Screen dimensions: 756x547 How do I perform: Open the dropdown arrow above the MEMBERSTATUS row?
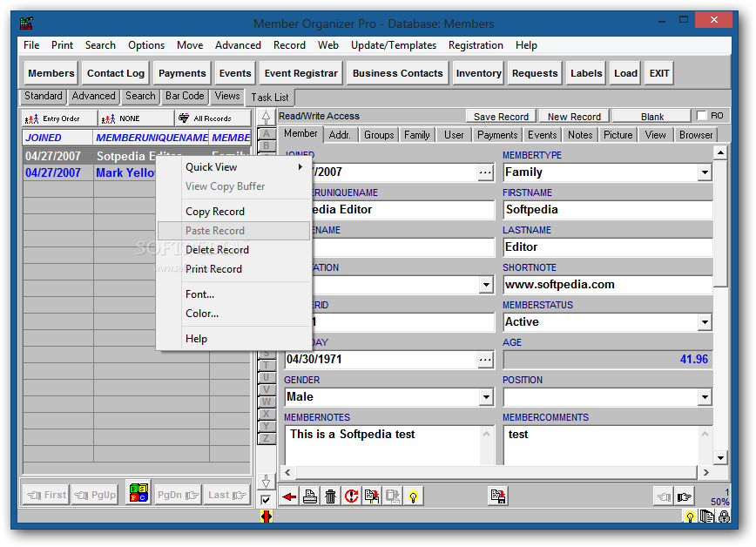[486, 285]
